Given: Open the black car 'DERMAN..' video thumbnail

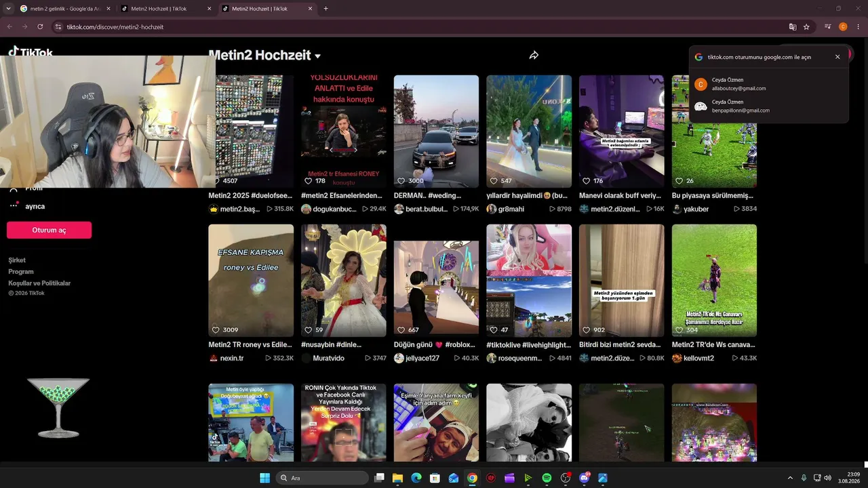Looking at the screenshot, I should click(x=436, y=131).
